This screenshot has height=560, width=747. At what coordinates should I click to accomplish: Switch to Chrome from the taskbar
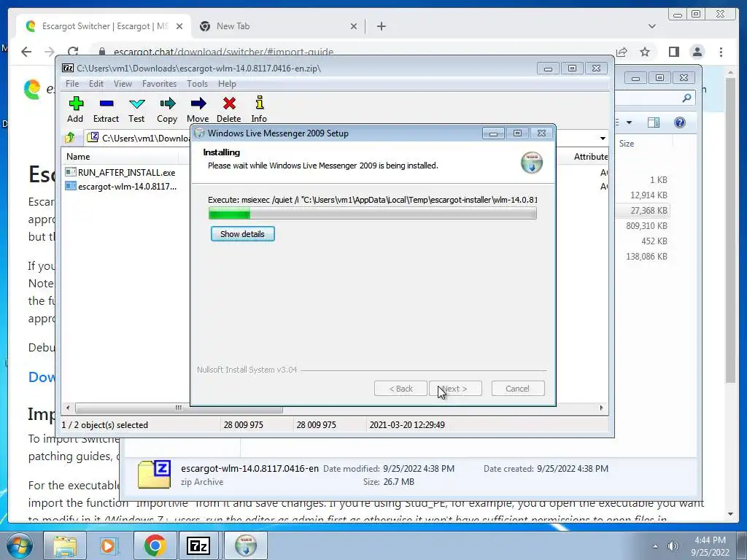click(x=155, y=545)
